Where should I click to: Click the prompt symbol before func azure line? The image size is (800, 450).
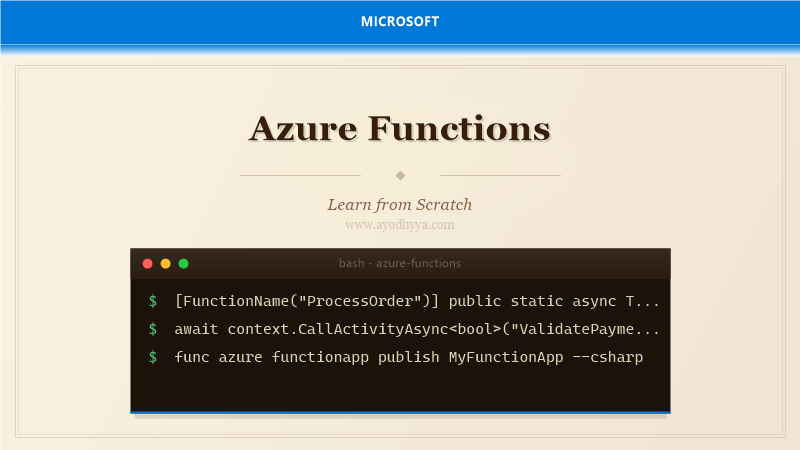pos(153,357)
